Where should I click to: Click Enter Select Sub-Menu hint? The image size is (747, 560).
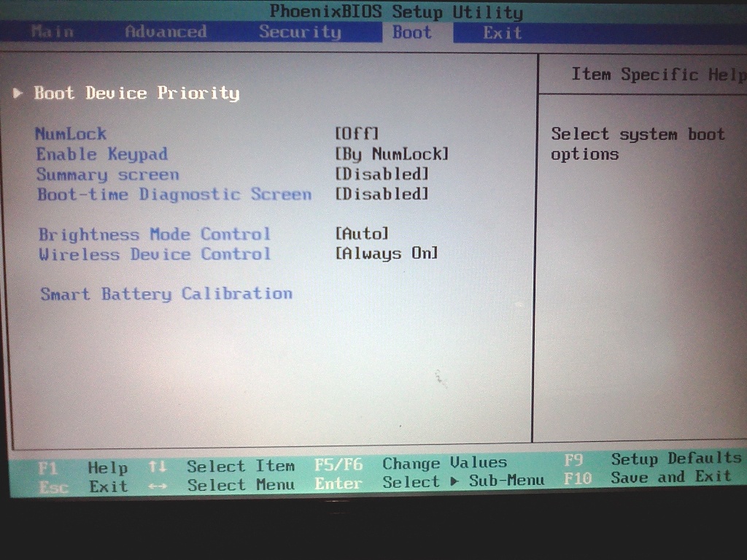(x=429, y=483)
